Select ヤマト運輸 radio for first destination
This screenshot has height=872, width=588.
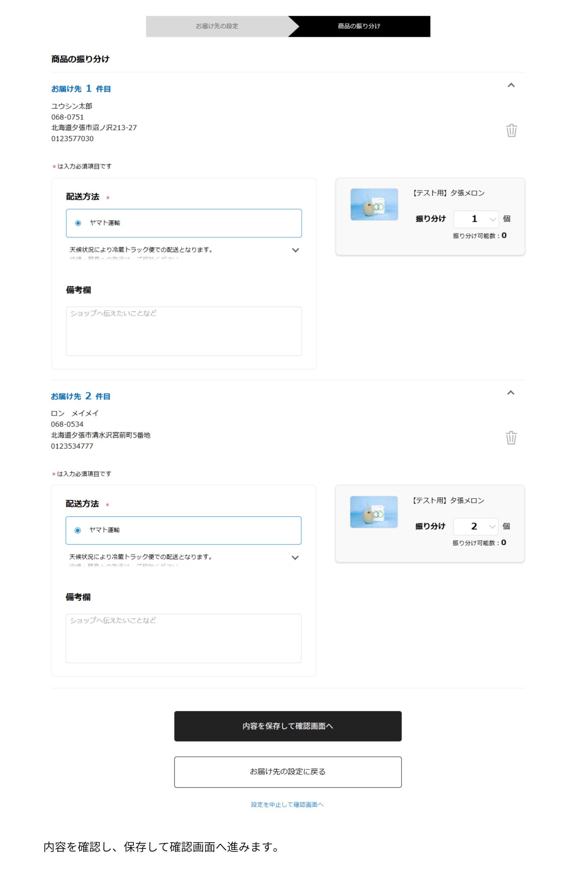78,223
